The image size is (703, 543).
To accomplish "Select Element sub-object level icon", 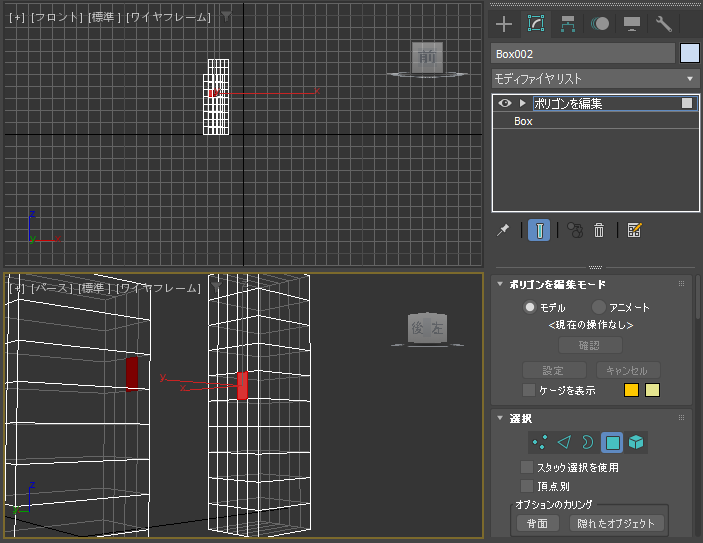I will coord(636,443).
